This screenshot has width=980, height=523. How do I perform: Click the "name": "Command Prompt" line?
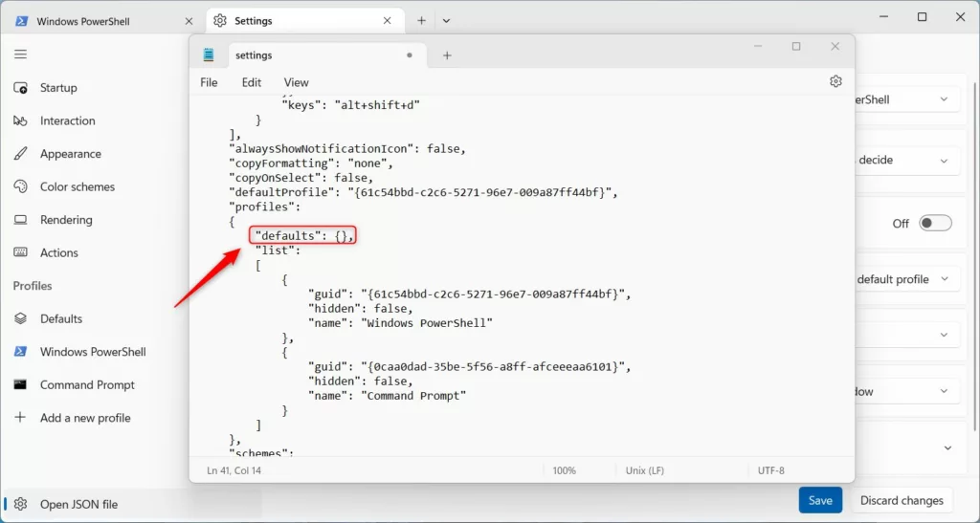pyautogui.click(x=387, y=396)
